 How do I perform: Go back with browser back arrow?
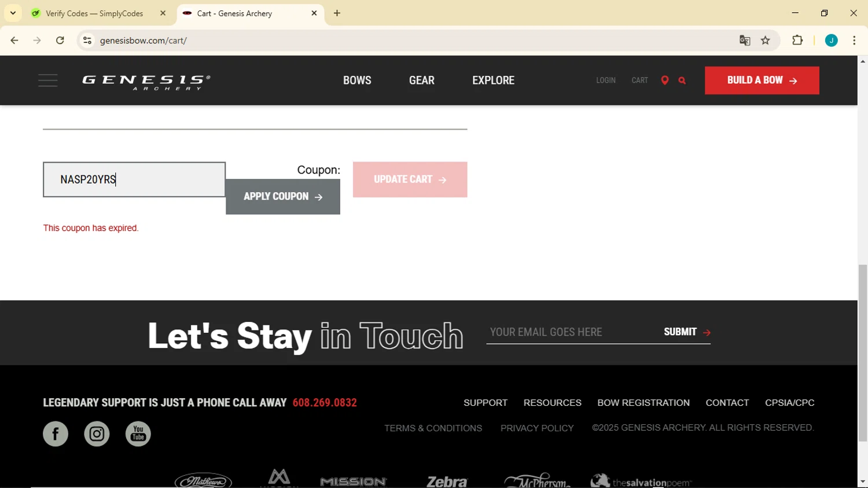pos(14,41)
